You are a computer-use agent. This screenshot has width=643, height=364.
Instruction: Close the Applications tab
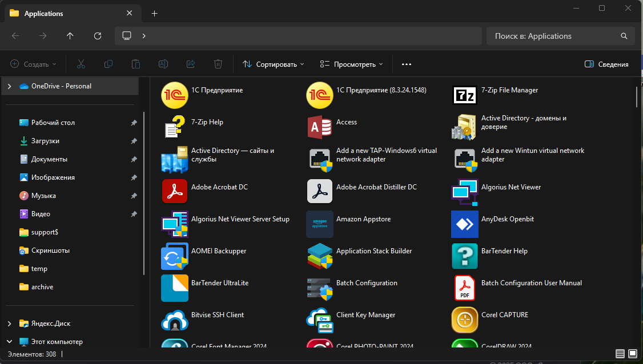pos(129,13)
